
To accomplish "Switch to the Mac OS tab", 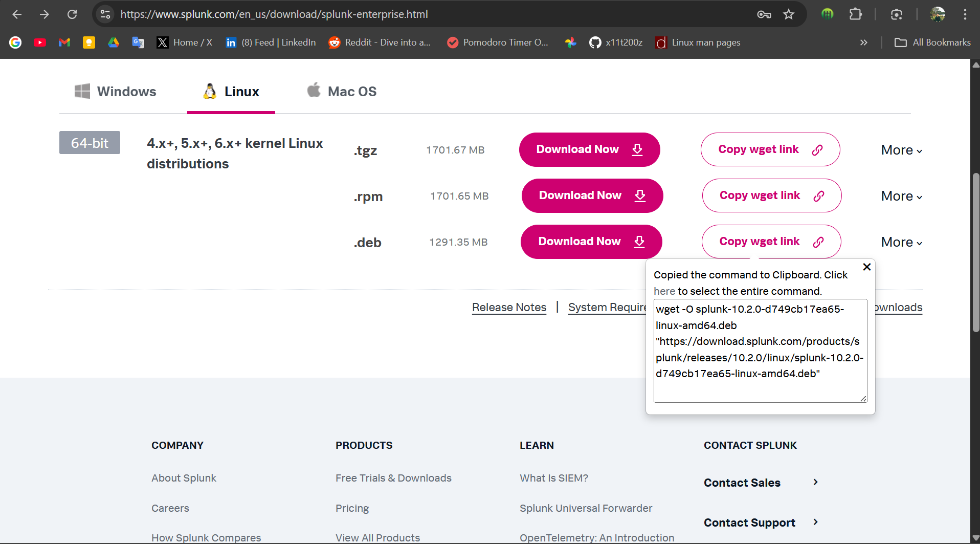I will (x=342, y=92).
